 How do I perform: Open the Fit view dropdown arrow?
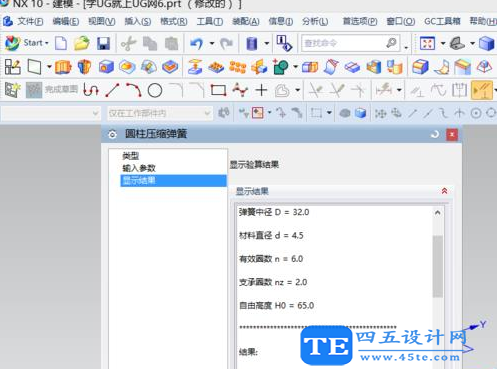[443, 43]
